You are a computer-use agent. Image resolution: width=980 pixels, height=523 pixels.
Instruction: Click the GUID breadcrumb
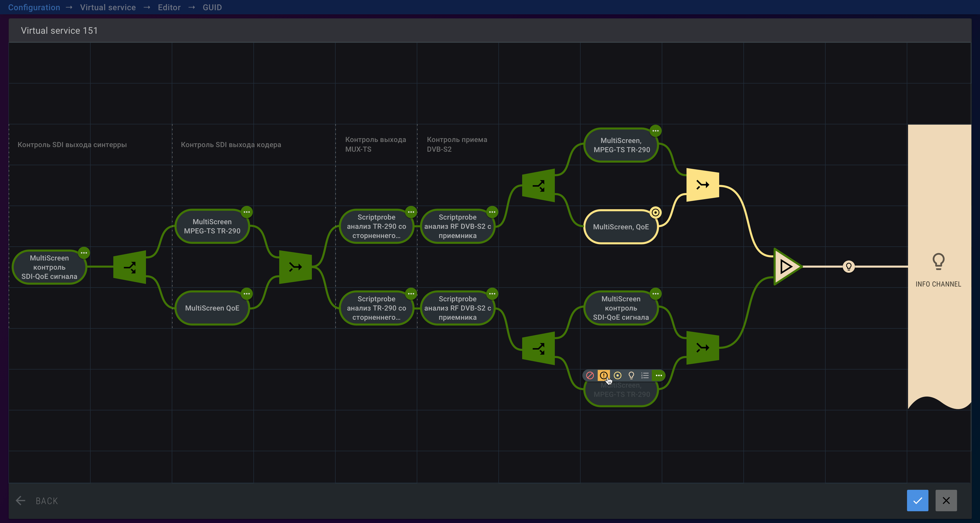(212, 7)
